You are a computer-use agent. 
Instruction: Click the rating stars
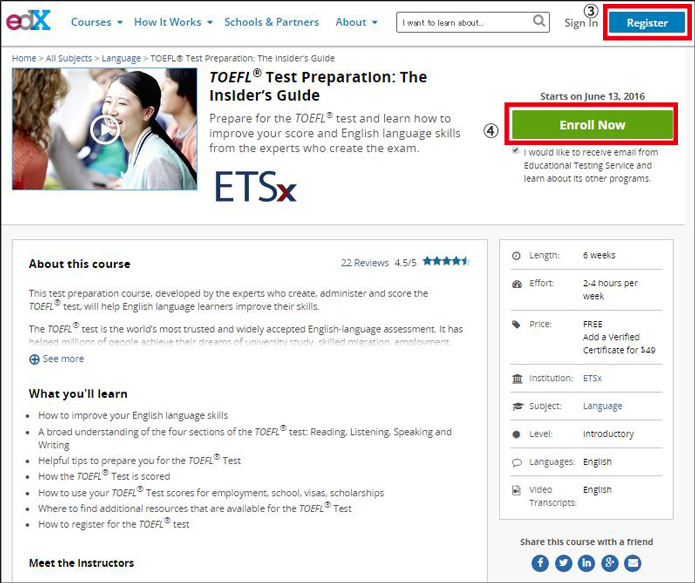coord(446,261)
